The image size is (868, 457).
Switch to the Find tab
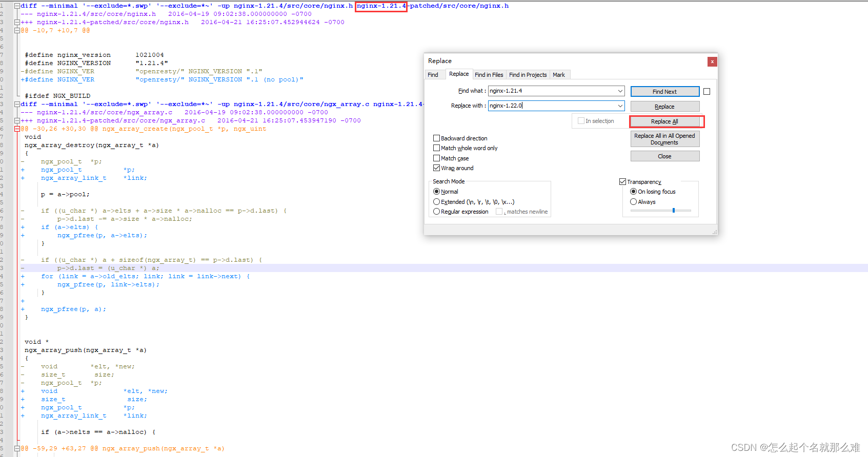click(x=433, y=75)
